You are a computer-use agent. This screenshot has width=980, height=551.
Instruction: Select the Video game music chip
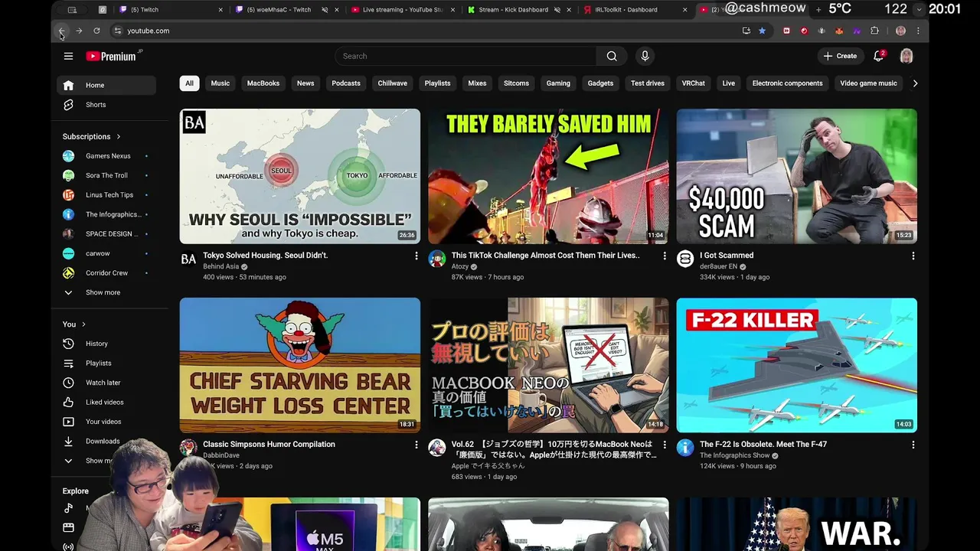(x=868, y=83)
